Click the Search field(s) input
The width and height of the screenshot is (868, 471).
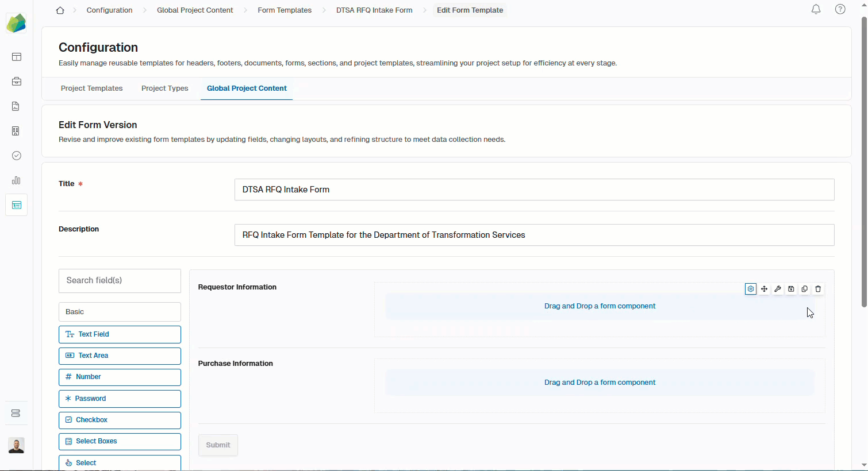pos(120,280)
